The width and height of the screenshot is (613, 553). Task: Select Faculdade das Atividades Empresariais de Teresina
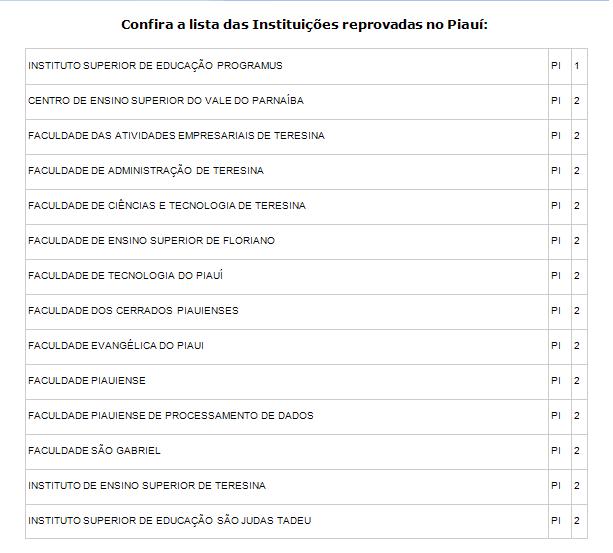176,136
